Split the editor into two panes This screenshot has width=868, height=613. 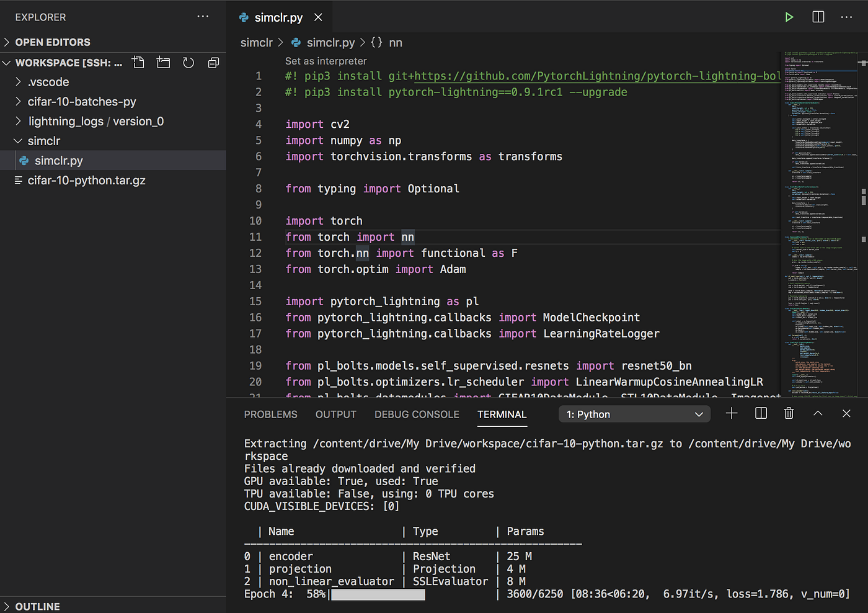pos(817,17)
